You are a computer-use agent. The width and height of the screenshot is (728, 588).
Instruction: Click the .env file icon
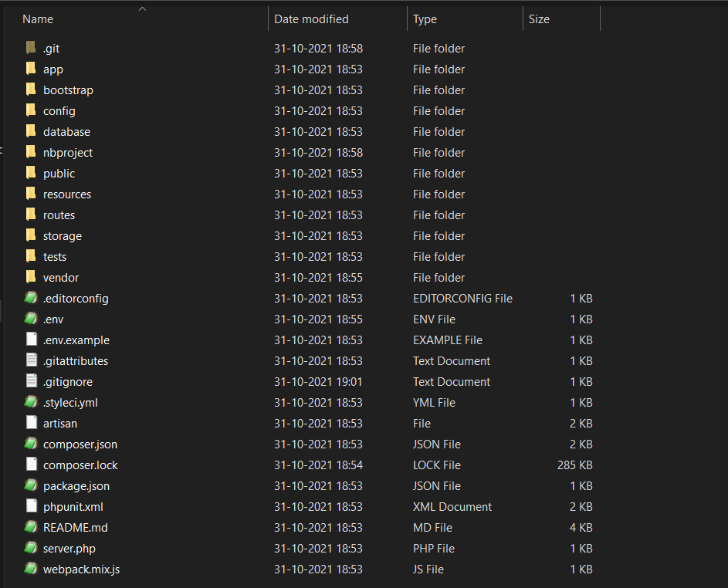pyautogui.click(x=31, y=319)
